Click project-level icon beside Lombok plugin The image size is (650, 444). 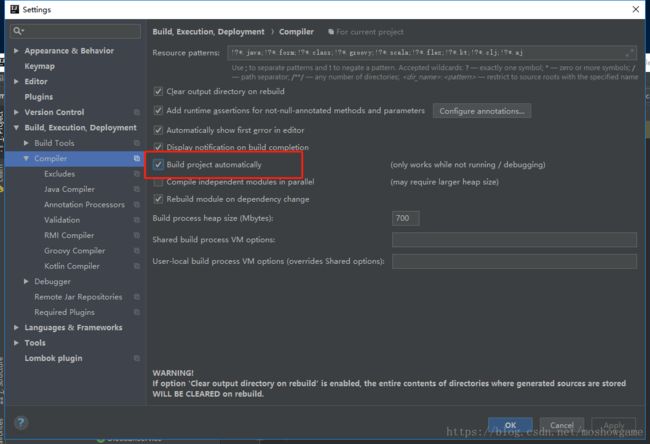(137, 358)
